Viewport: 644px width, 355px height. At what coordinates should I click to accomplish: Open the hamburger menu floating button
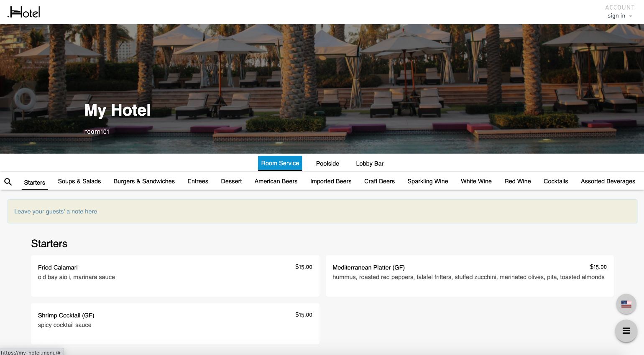pyautogui.click(x=626, y=331)
